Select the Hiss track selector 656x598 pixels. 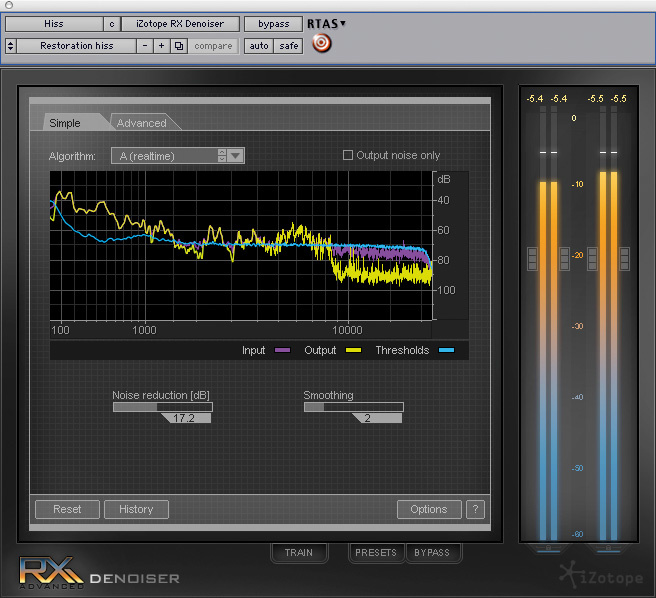(x=54, y=24)
